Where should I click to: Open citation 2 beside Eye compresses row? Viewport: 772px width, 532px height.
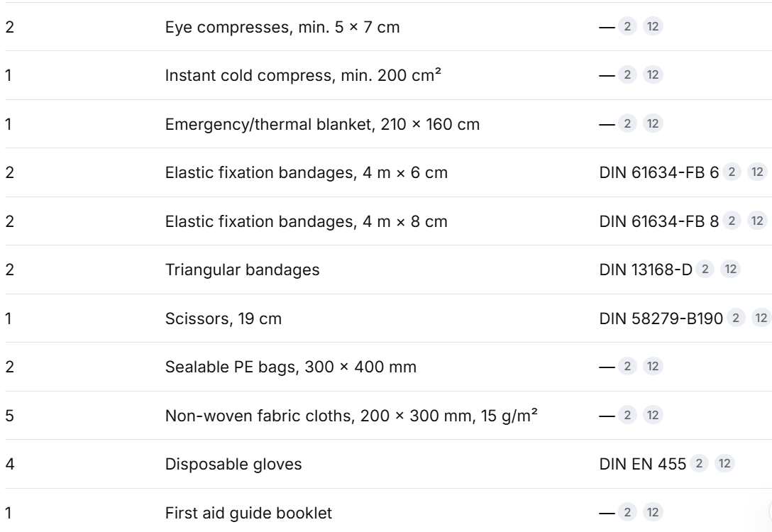click(x=627, y=26)
